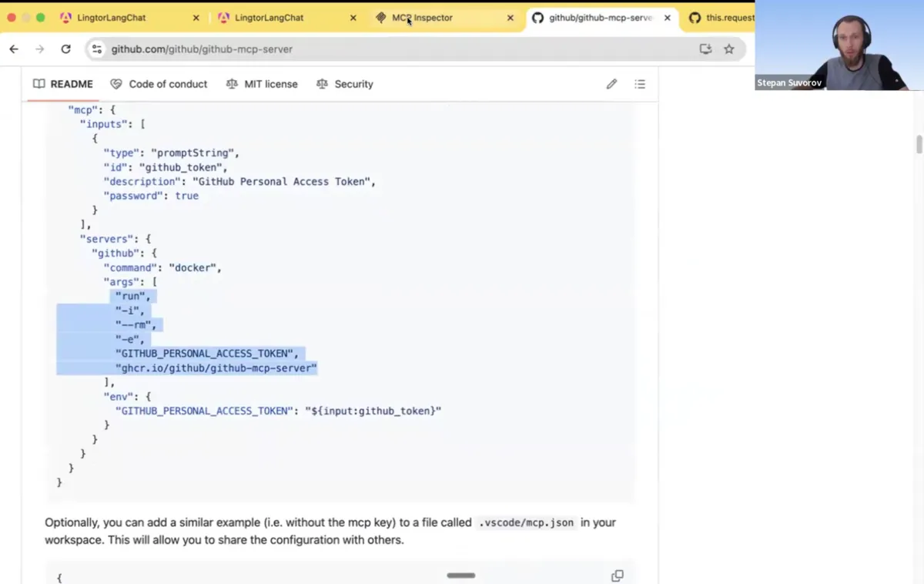The height and width of the screenshot is (584, 924).
Task: Open the README outline list icon
Action: pos(640,84)
